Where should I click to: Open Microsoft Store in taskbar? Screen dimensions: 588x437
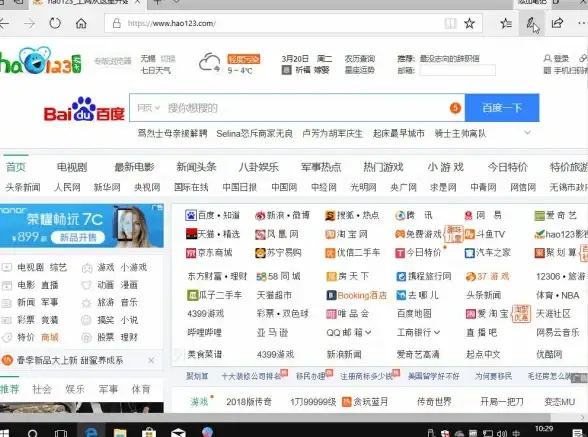click(x=149, y=432)
